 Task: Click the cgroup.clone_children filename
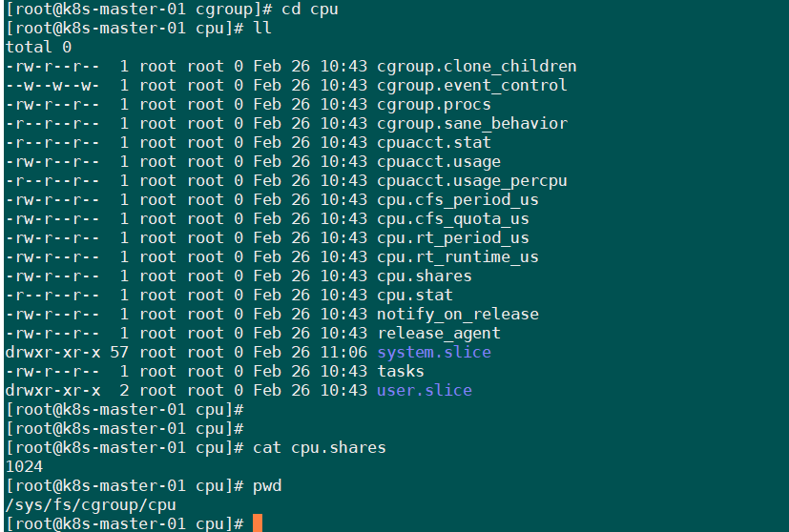pyautogui.click(x=476, y=67)
